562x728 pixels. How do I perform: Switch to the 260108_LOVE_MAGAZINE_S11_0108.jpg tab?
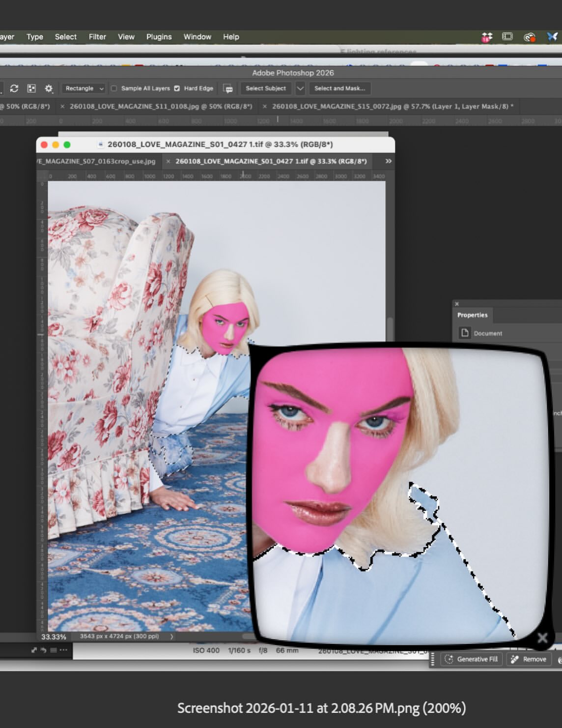click(x=162, y=106)
